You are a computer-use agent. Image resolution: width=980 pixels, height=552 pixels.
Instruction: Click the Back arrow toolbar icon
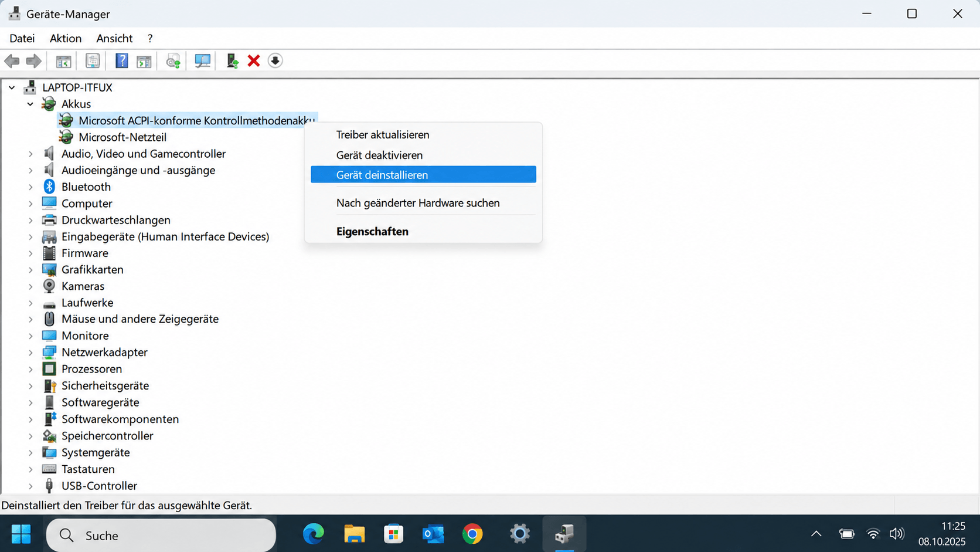pos(12,60)
